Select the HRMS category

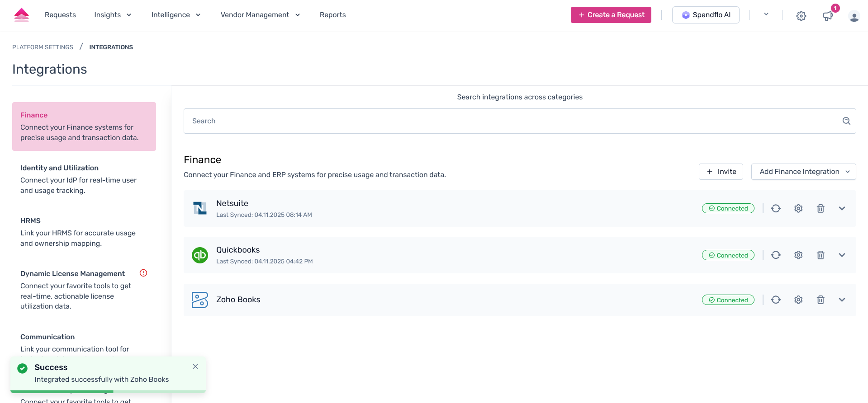pos(84,232)
